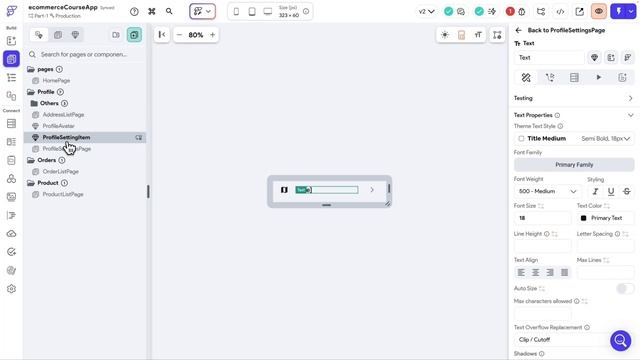
Task: Open the Primary Text color swatch
Action: pos(583,218)
